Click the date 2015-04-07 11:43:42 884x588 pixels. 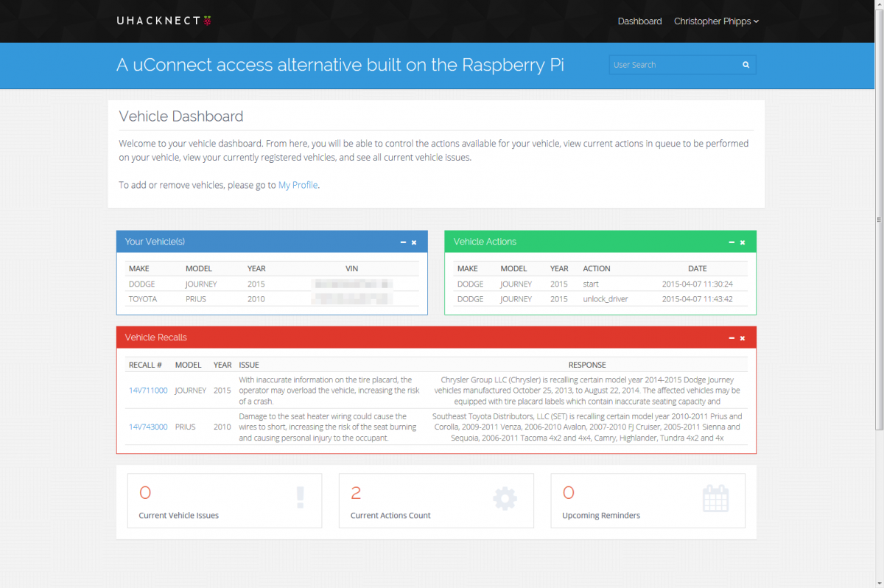[698, 299]
